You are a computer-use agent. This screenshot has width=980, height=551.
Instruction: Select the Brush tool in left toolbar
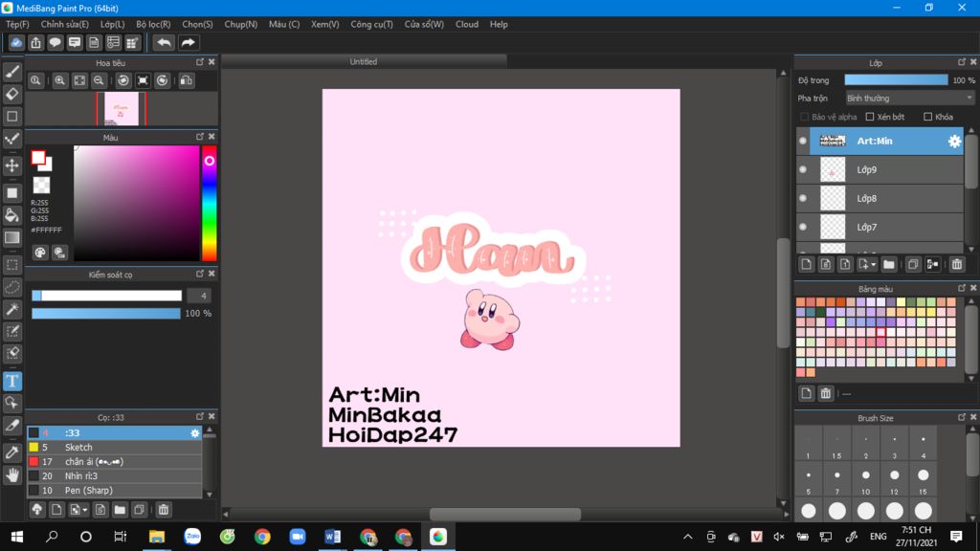[11, 72]
